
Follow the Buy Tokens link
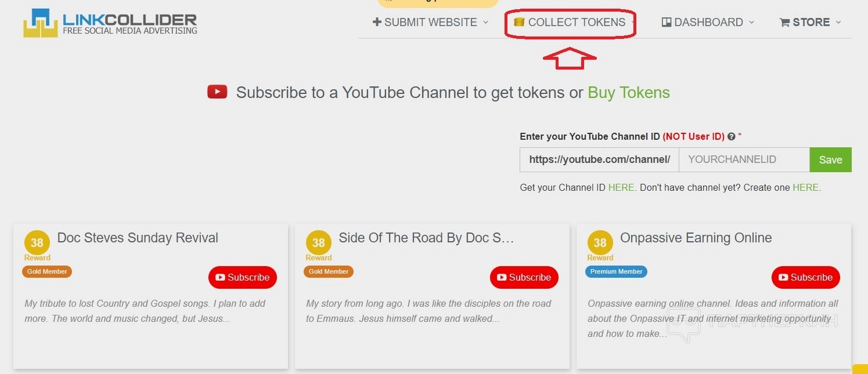pyautogui.click(x=629, y=93)
